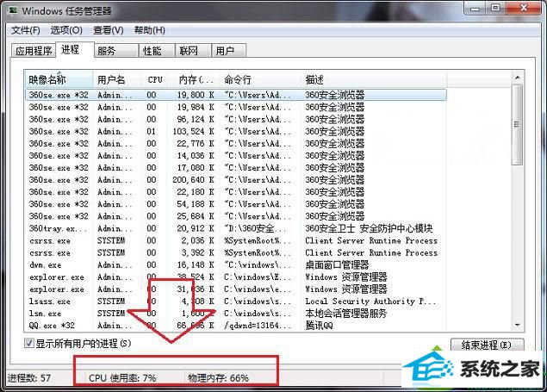
Task: Select the 360se.exe row using 54,188 K
Action: [236, 204]
